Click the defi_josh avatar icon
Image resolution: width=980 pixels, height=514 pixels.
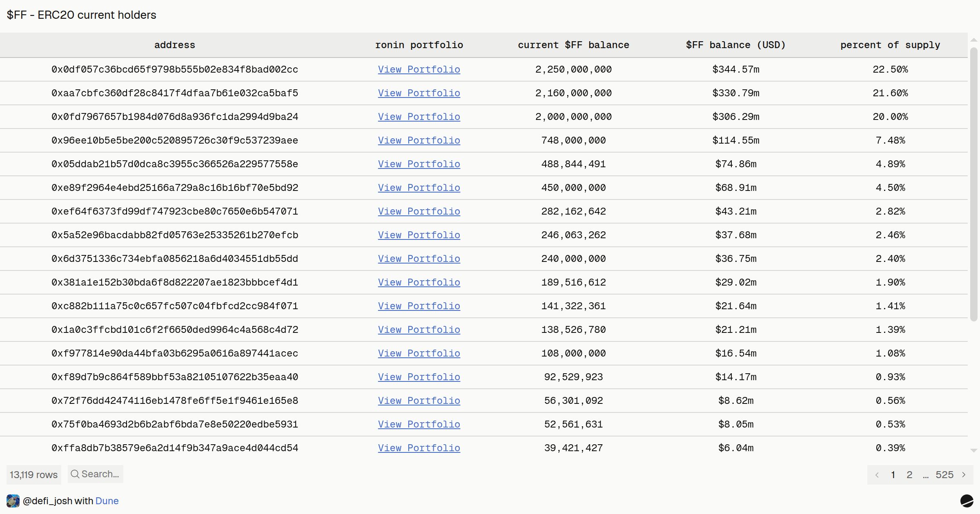click(x=13, y=501)
